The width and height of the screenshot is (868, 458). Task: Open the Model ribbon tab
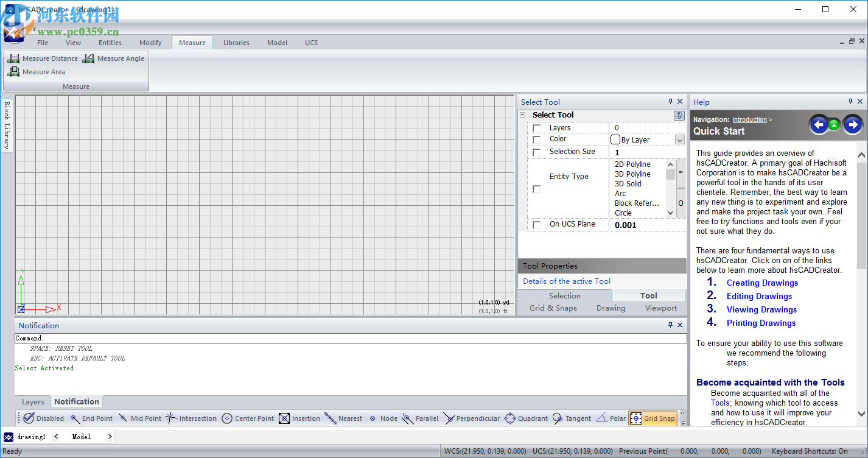[x=277, y=43]
